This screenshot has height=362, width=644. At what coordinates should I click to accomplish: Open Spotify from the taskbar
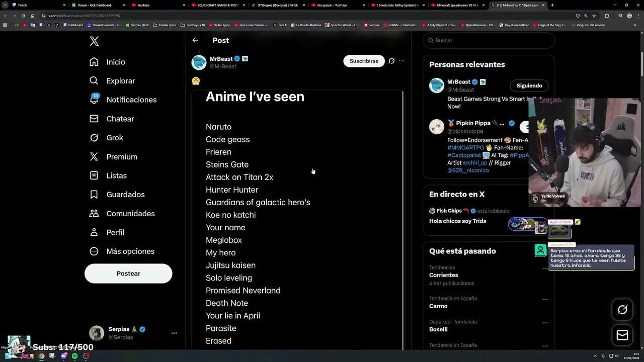click(74, 356)
